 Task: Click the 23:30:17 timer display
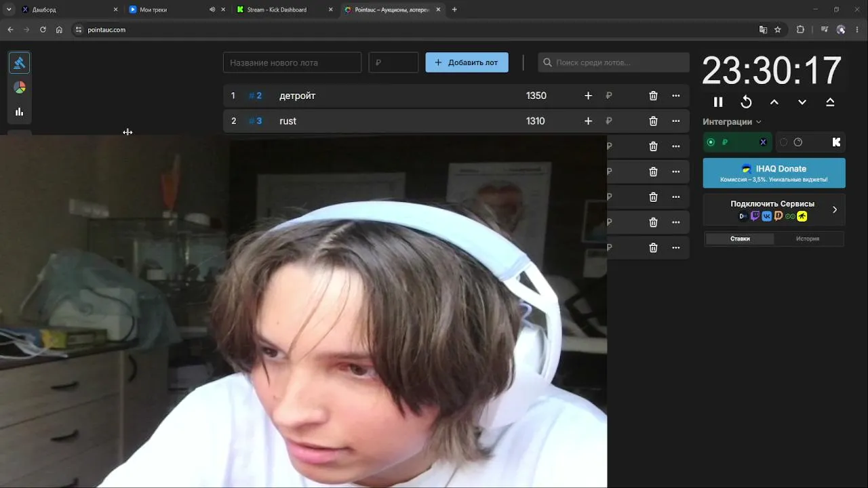(772, 70)
